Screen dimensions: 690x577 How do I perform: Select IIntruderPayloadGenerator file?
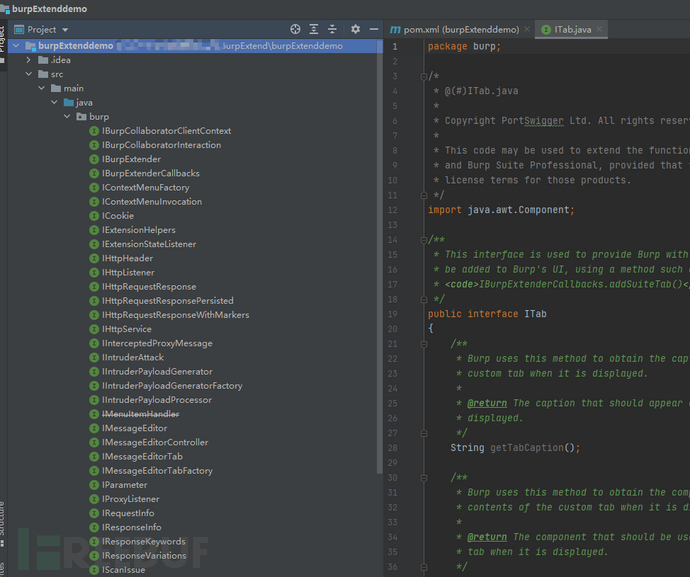click(x=157, y=371)
